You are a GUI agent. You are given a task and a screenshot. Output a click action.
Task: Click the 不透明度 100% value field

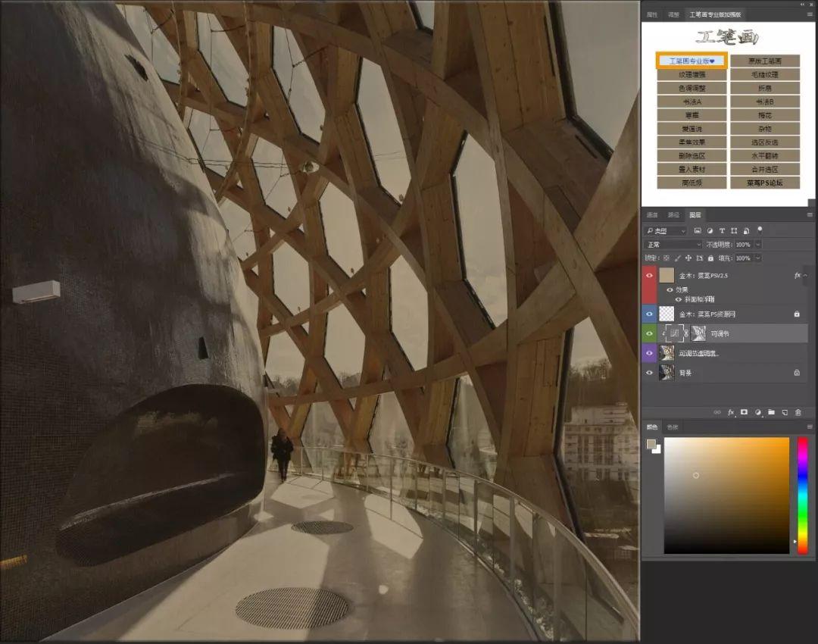[743, 244]
